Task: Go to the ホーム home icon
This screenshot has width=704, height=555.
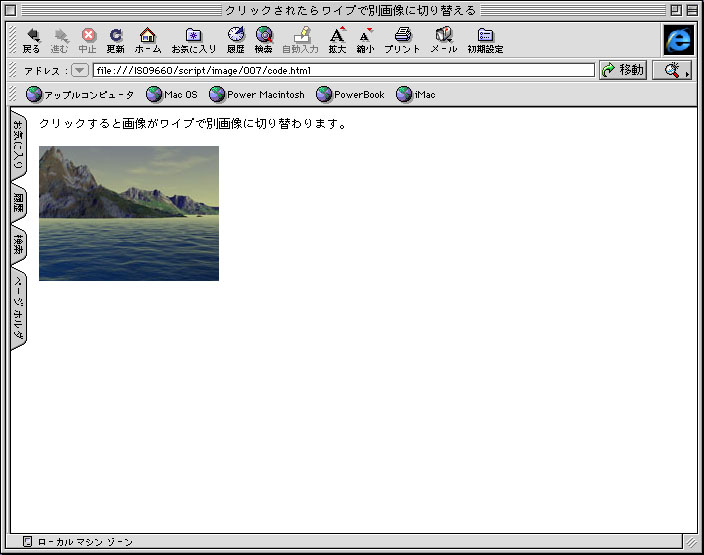Action: coord(148,40)
